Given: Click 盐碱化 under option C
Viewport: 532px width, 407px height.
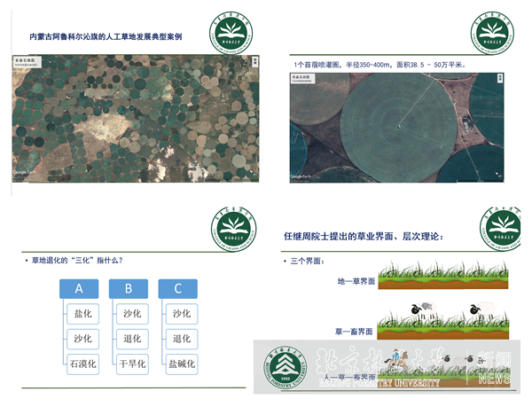Looking at the screenshot, I should click(181, 363).
